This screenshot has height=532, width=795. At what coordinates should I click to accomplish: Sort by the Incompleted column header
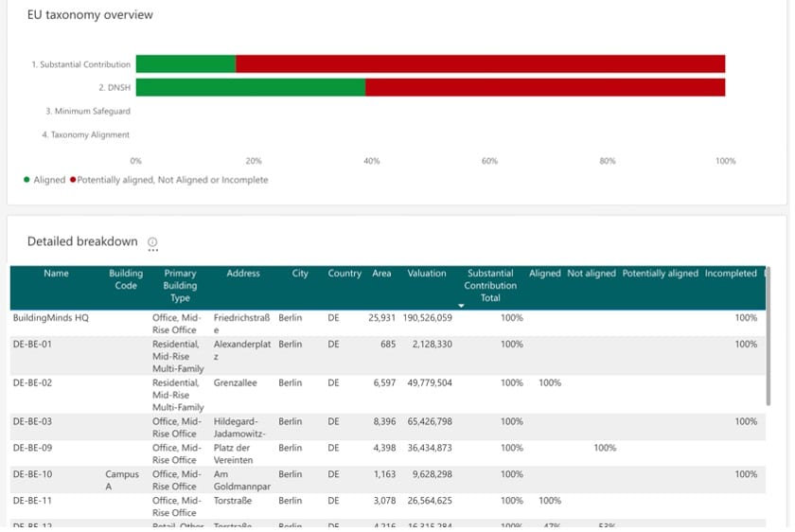click(730, 274)
